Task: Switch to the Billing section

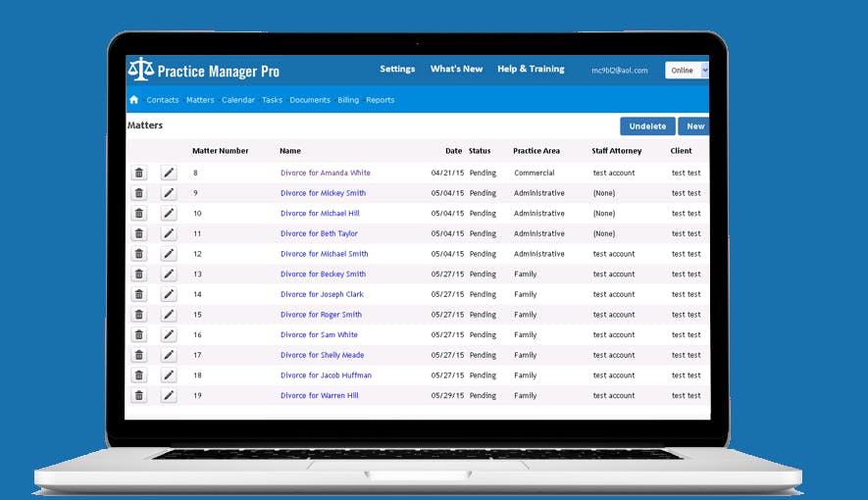Action: (x=348, y=100)
